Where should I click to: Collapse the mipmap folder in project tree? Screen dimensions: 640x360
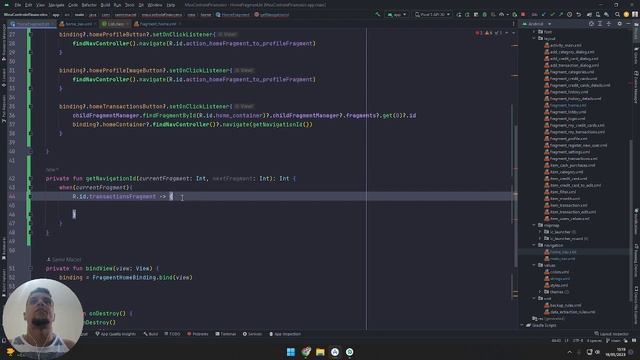click(x=534, y=225)
